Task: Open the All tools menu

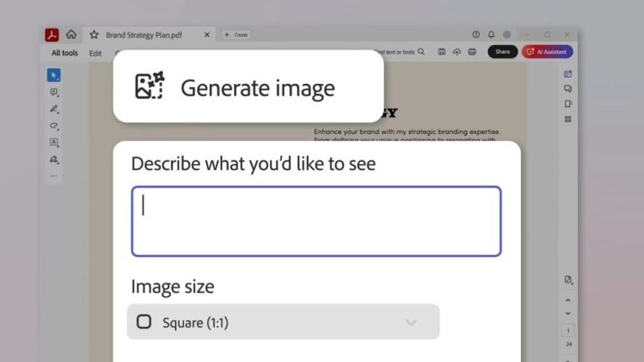Action: [65, 53]
